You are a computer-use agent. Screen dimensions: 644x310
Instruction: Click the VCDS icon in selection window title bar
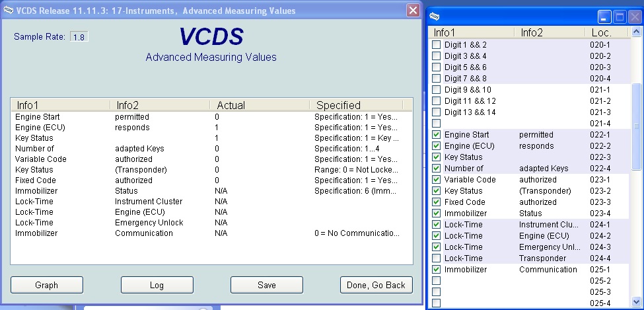(435, 17)
